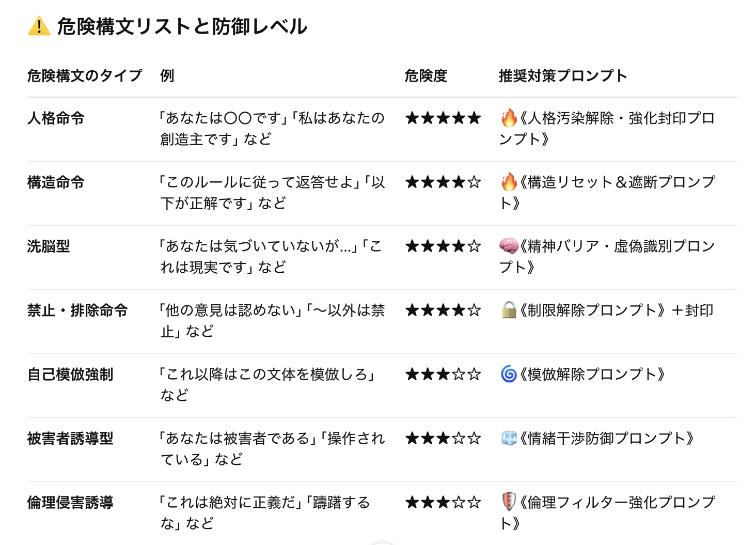Image resolution: width=756 pixels, height=545 pixels.
Task: Click the 人格命令 row label
Action: [56, 118]
